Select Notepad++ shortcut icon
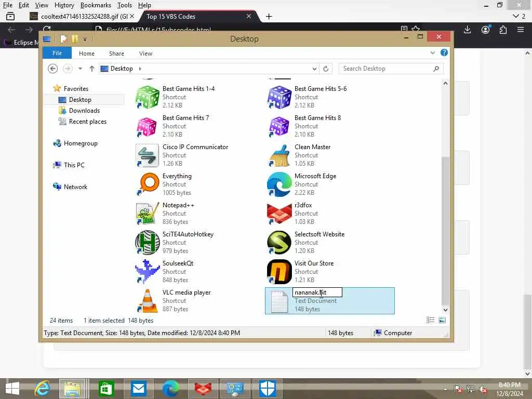Viewport: 532px width, 399px height. pos(147,214)
